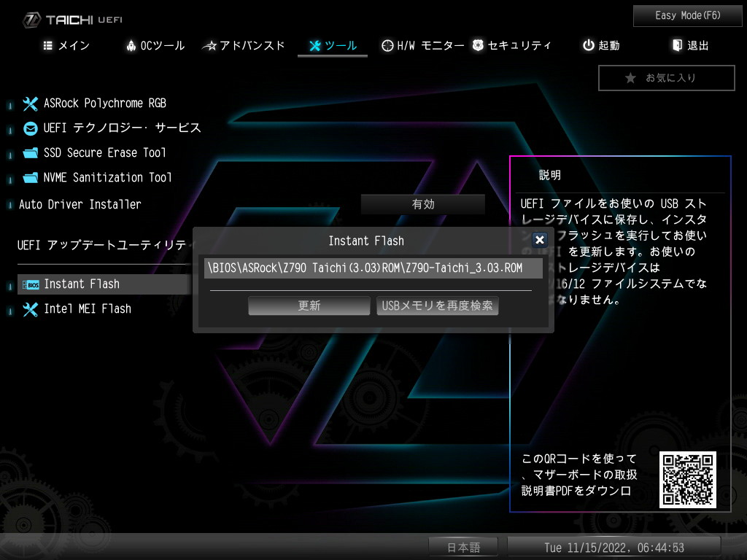Select the Z790-Taichi_3.03.ROM file path
This screenshot has width=747, height=560.
pyautogui.click(x=373, y=268)
